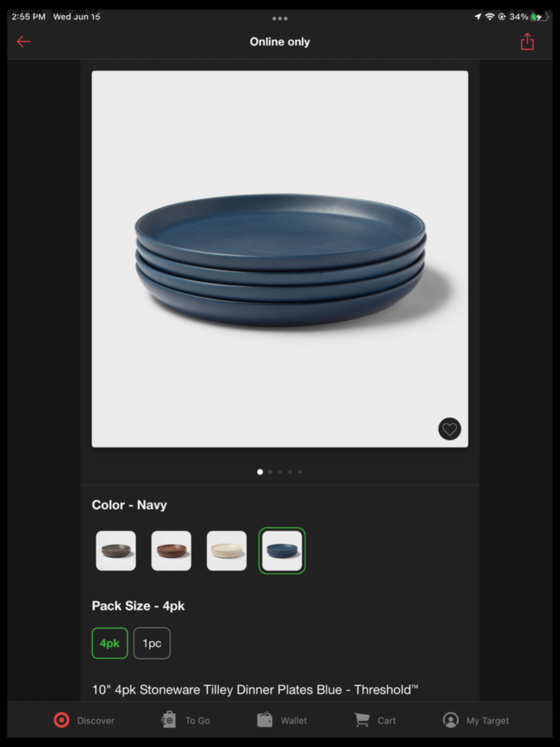Open the Discover bullseye tab

pyautogui.click(x=61, y=720)
